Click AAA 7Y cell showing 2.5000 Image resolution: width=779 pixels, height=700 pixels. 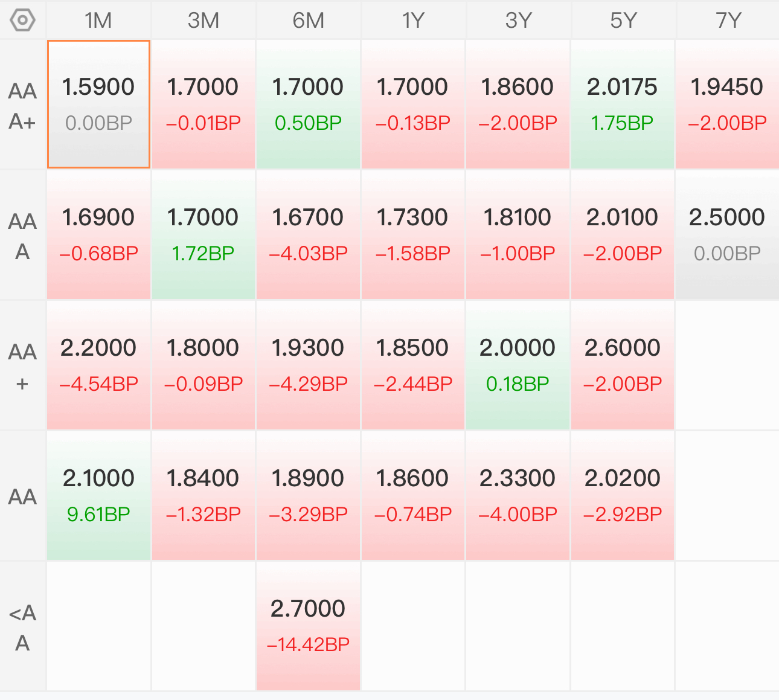[728, 235]
